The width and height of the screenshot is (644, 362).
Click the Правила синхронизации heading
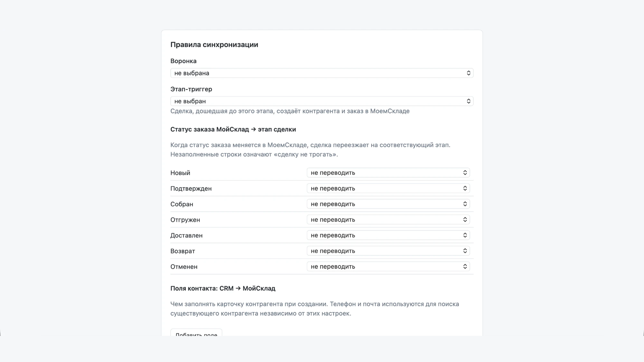pyautogui.click(x=214, y=45)
